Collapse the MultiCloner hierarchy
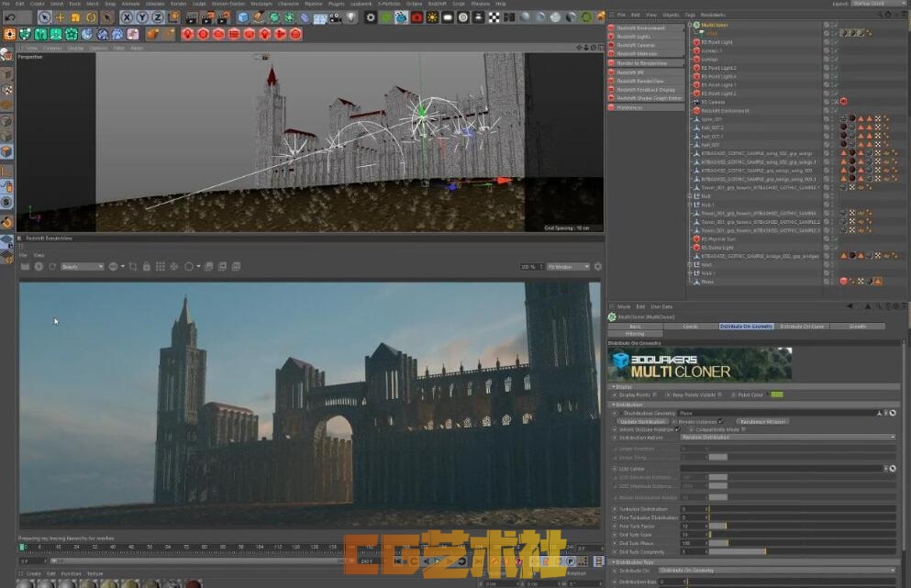The height and width of the screenshot is (588, 911). click(x=690, y=25)
